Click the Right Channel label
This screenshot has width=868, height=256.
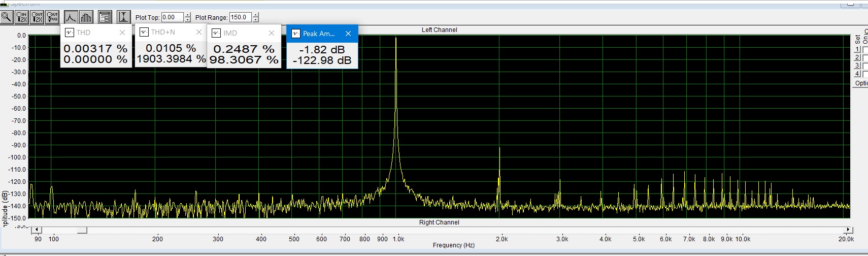[440, 222]
